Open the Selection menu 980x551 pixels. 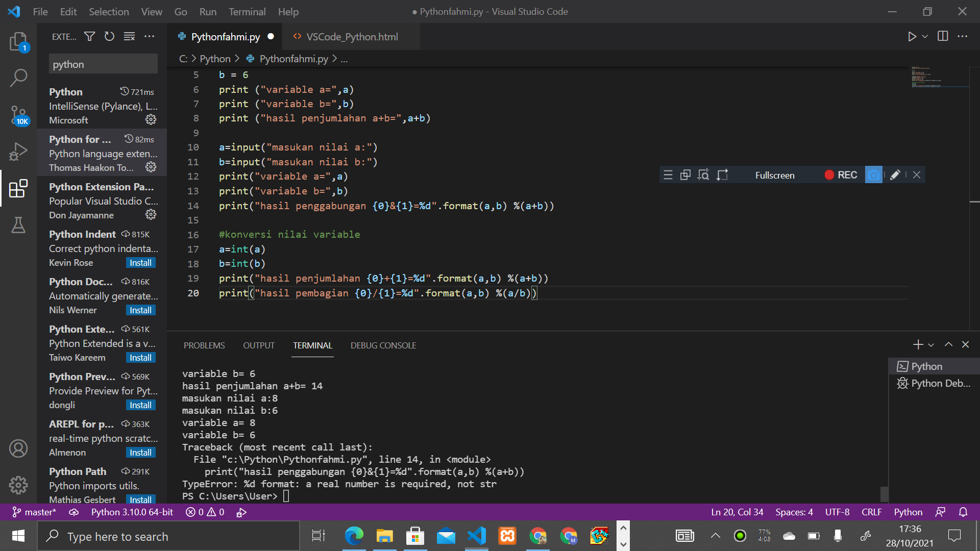pos(109,12)
